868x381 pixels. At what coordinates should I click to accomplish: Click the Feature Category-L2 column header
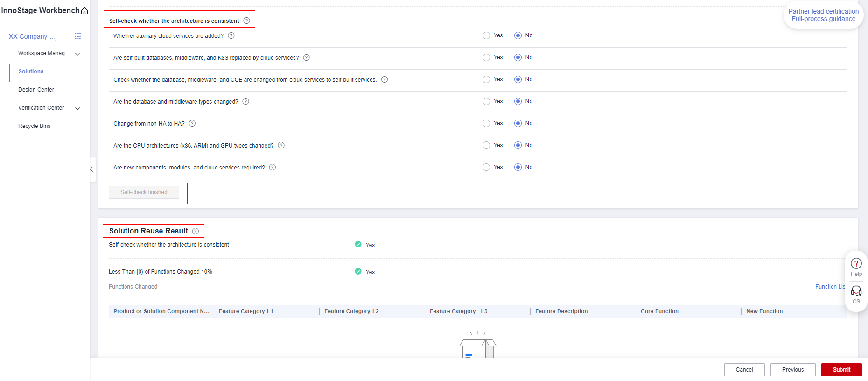(351, 311)
